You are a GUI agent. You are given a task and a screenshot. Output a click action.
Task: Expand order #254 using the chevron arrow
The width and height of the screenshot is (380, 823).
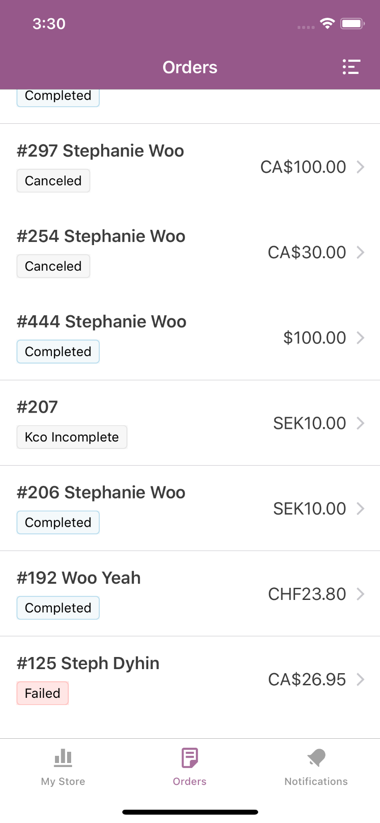(360, 252)
